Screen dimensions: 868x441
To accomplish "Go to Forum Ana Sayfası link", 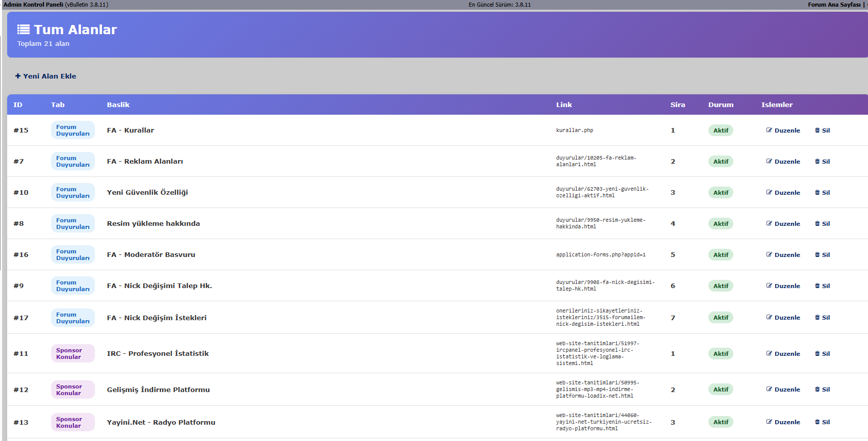I will 834,5.
